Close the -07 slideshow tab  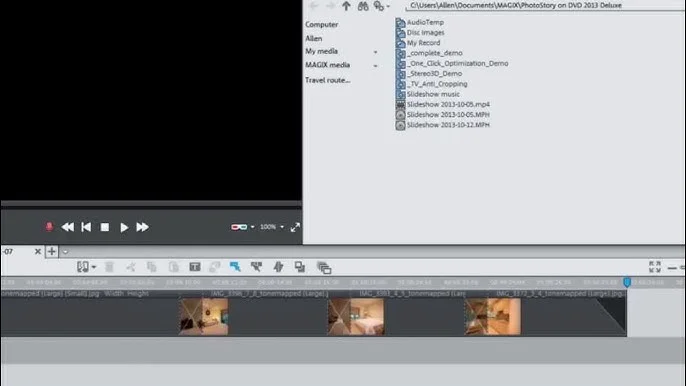38,251
